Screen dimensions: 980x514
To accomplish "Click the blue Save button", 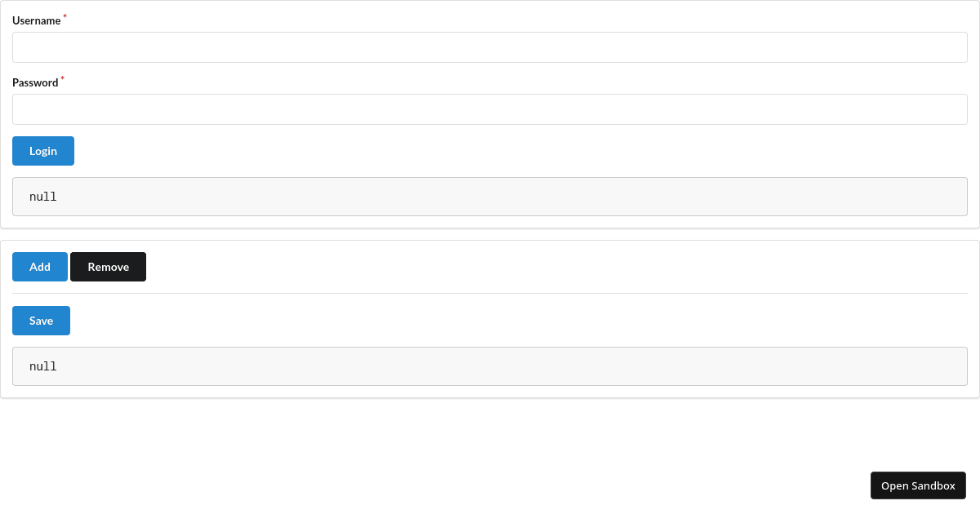I will 41,321.
